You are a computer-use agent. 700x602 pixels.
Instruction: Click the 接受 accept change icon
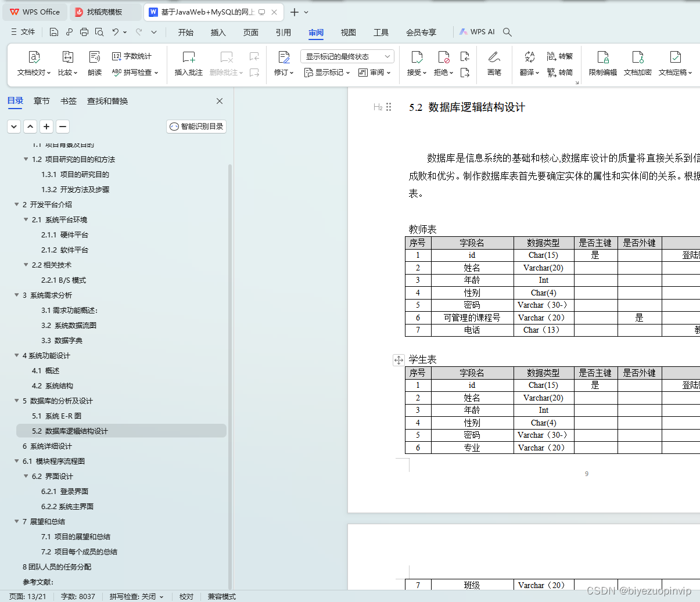click(417, 57)
